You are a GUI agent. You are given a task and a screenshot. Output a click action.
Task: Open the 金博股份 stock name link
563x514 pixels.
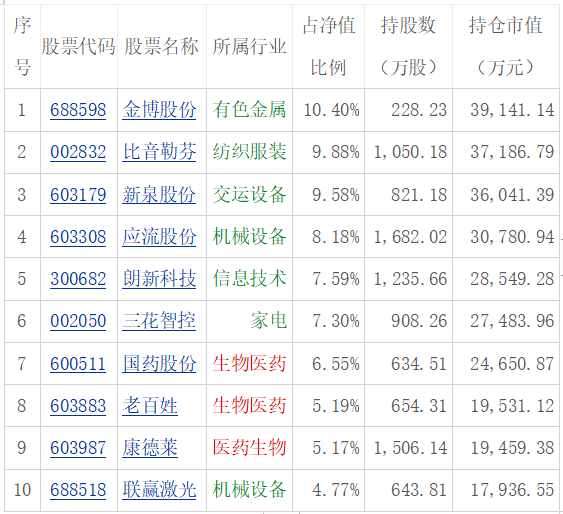click(x=159, y=110)
